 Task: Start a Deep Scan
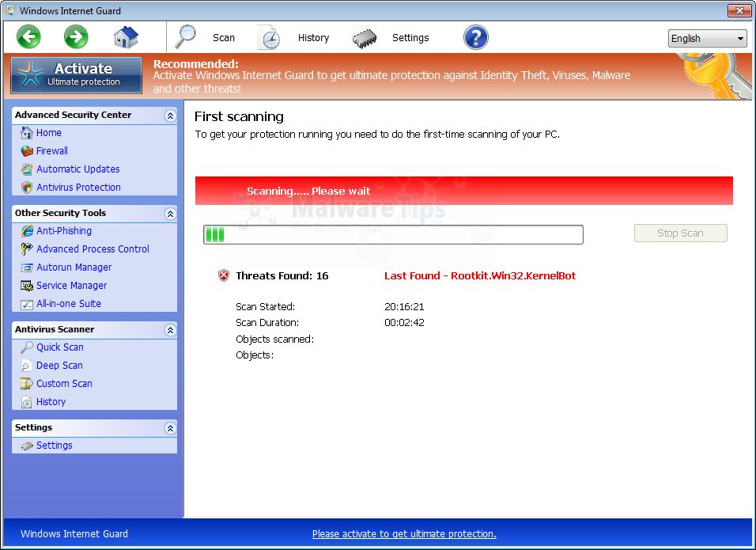(59, 365)
